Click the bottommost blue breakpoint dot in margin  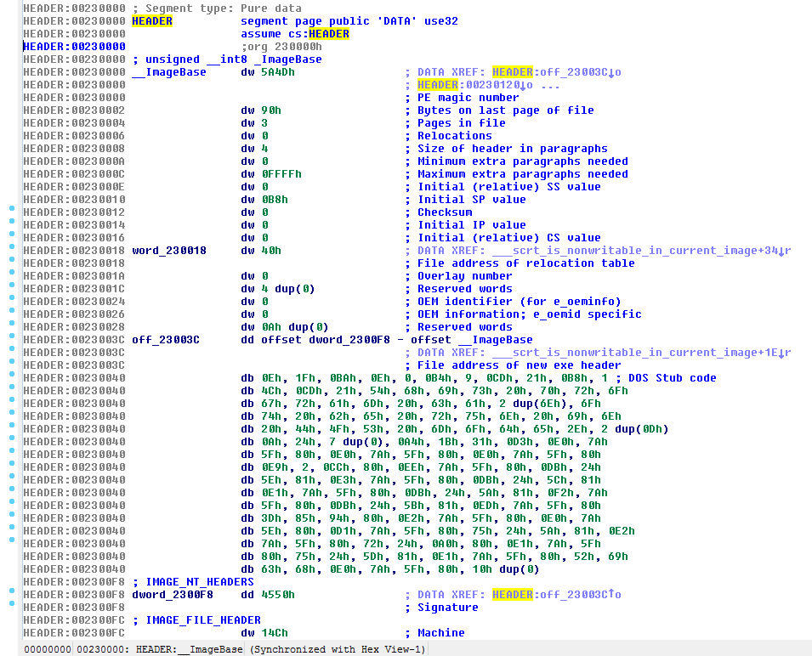11,602
